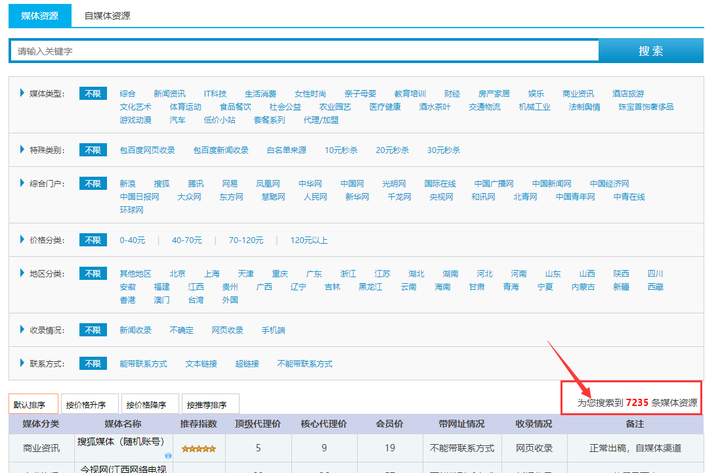Image resolution: width=720 pixels, height=473 pixels.
Task: Filter by 网页收录 status
Action: point(227,330)
